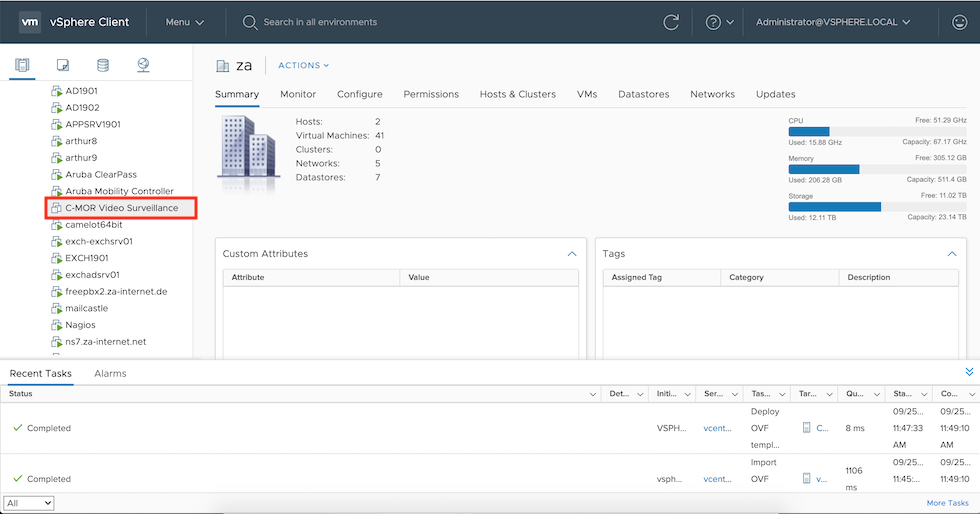
Task: Click VM icon next to EXCH1901
Action: (56, 258)
